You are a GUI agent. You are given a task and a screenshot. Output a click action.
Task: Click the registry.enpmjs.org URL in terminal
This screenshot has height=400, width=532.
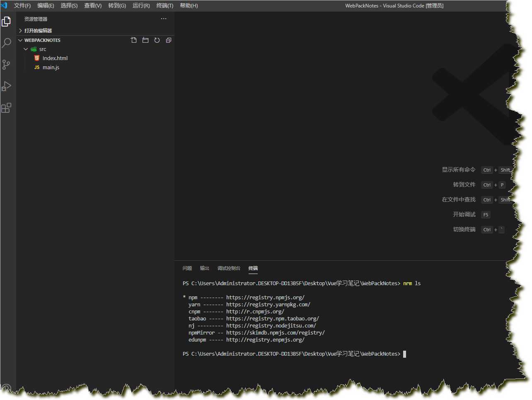(x=265, y=340)
